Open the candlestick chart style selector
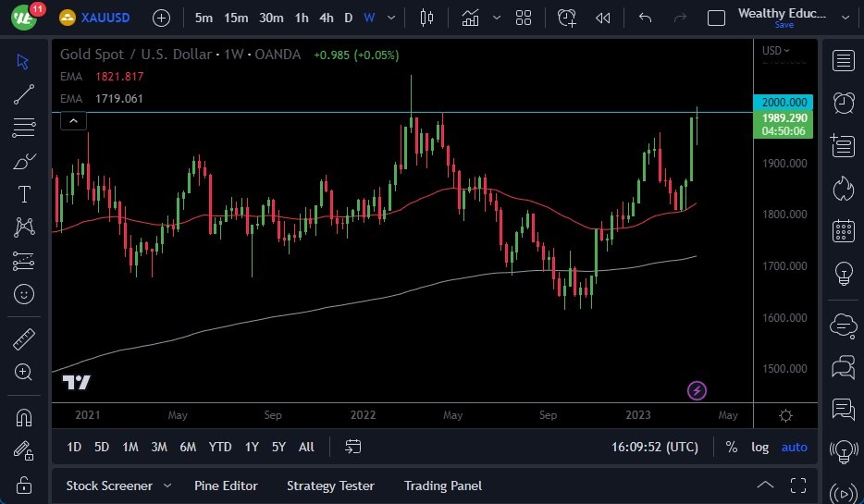 [x=426, y=18]
